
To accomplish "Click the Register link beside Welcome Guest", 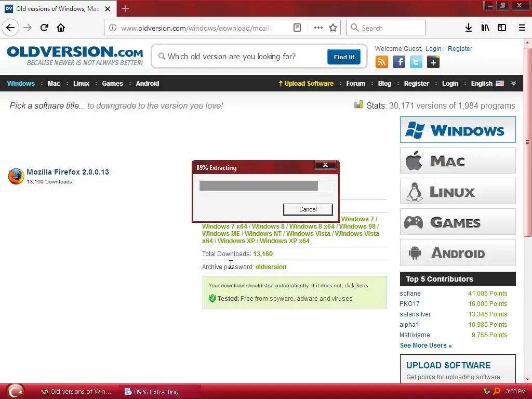I will [460, 48].
